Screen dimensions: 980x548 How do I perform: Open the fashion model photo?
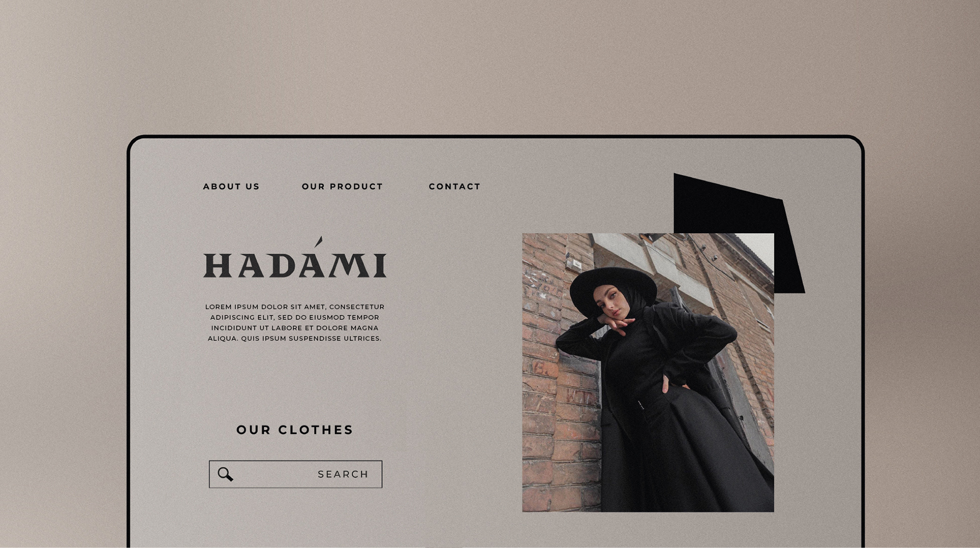(648, 372)
